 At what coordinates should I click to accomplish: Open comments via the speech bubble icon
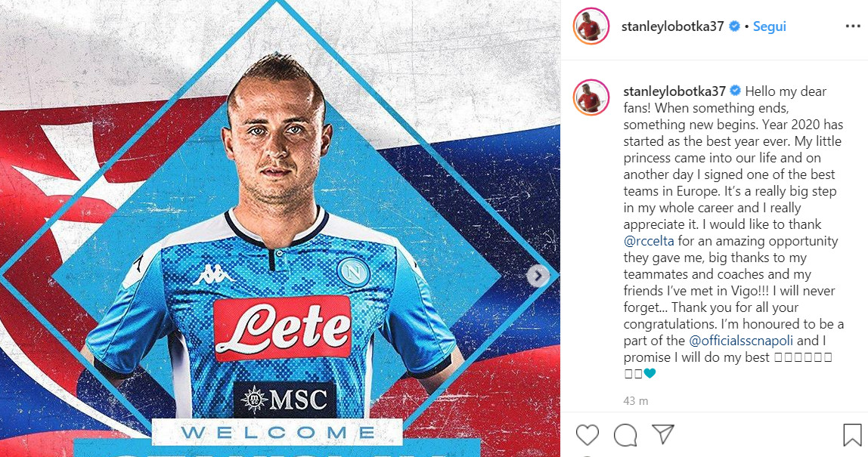tap(625, 435)
